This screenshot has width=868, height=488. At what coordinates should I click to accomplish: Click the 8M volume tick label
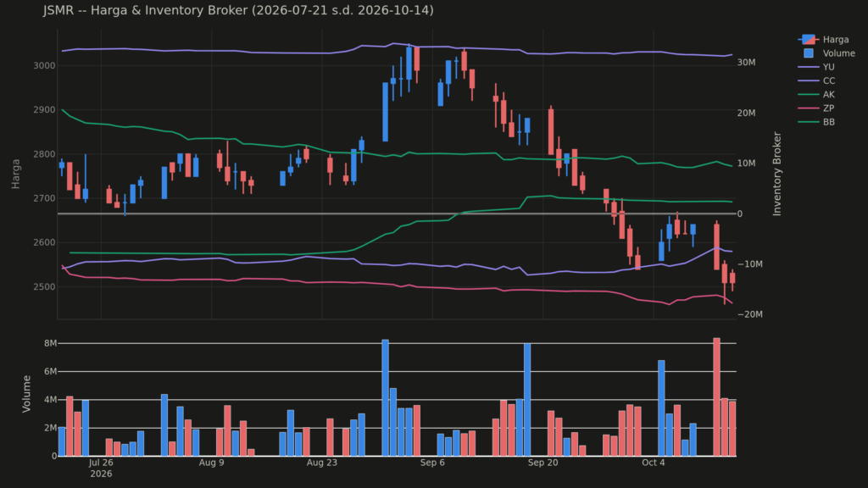tap(50, 343)
